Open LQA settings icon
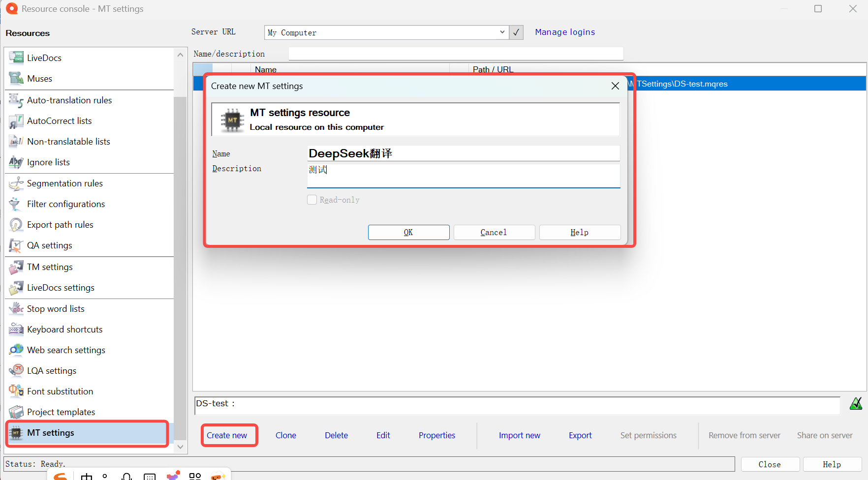Viewport: 868px width, 480px height. [16, 371]
